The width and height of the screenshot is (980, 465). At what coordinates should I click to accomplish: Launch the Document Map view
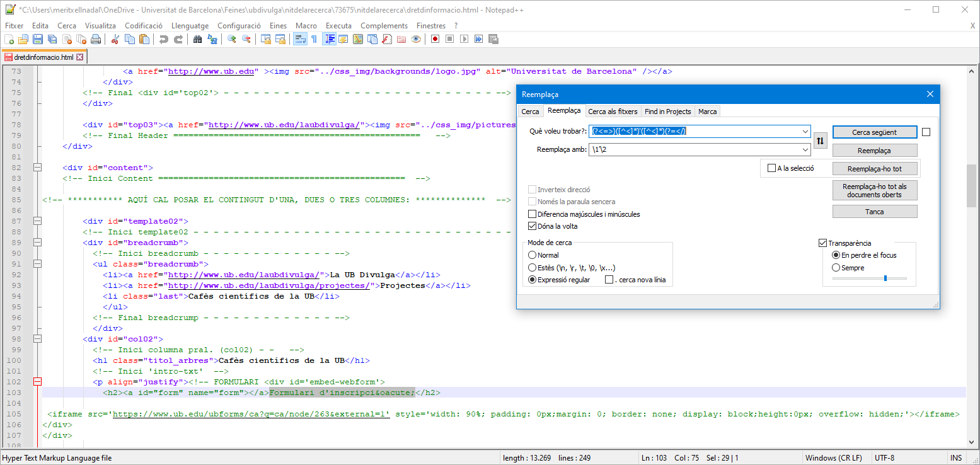point(358,38)
